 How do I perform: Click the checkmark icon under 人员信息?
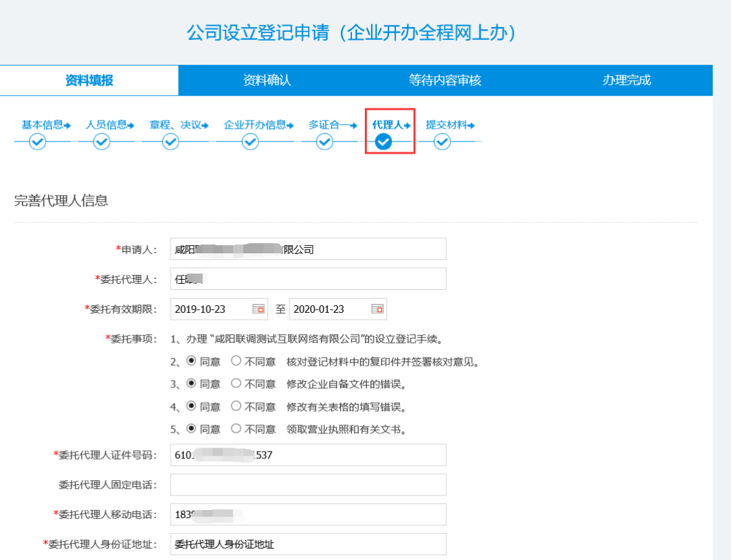tap(102, 142)
